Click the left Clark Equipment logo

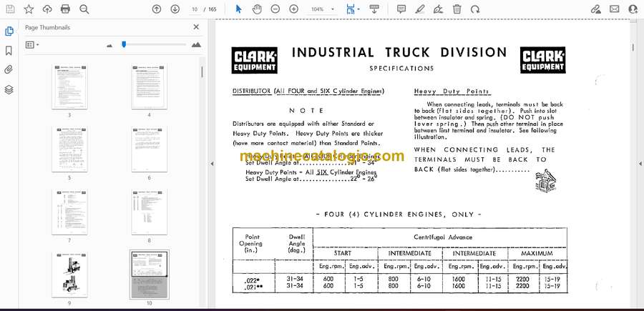click(254, 60)
